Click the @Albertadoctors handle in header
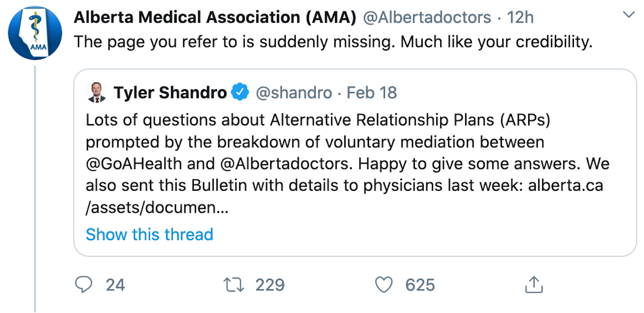 pos(427,18)
